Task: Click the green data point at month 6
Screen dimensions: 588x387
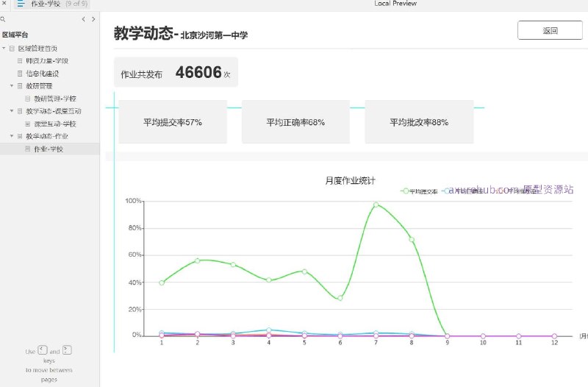Action: click(340, 298)
